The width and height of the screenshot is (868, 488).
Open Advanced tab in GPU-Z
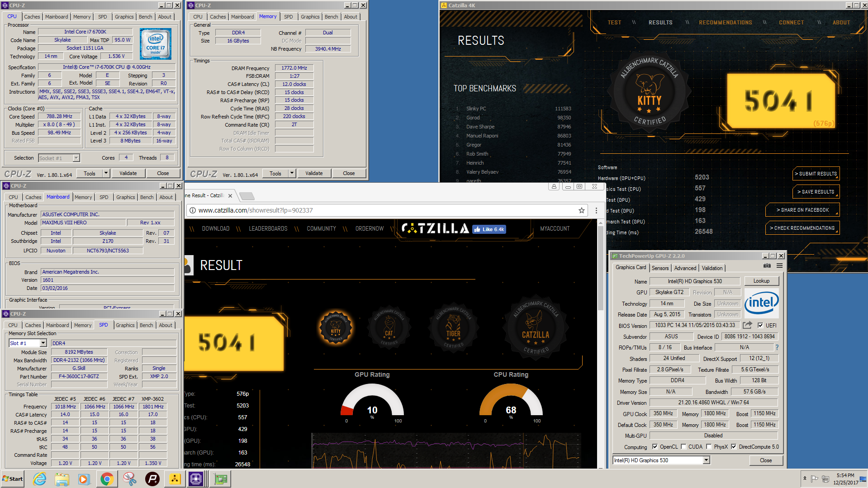(685, 268)
